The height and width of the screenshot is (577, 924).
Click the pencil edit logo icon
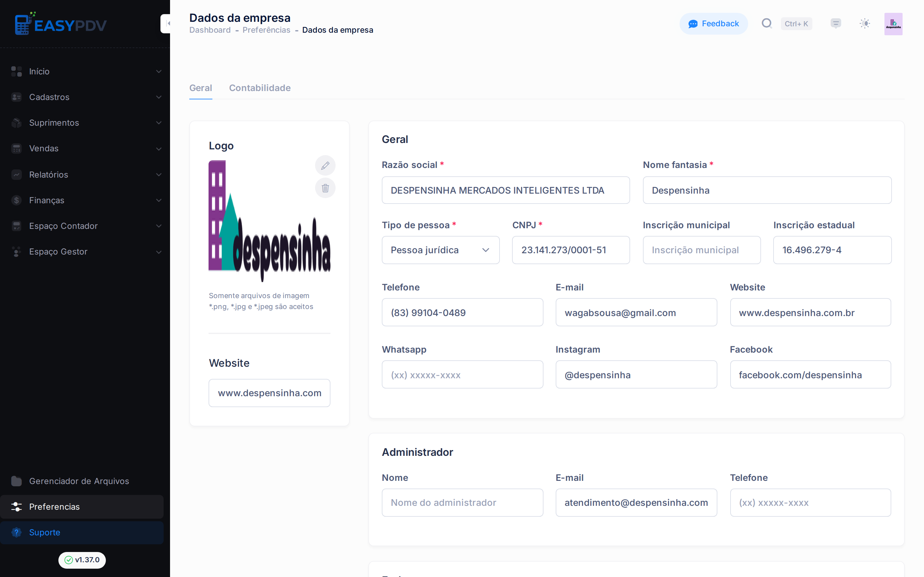click(x=325, y=166)
